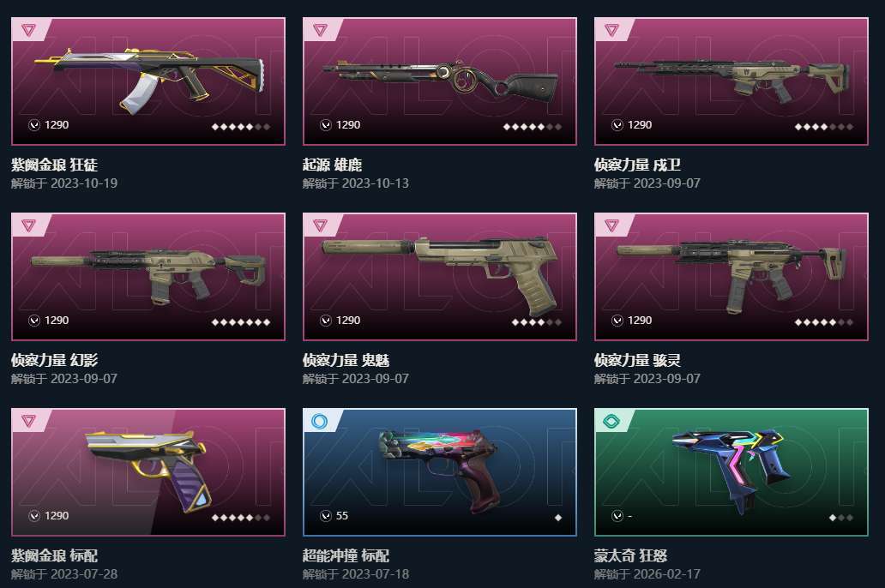
Task: Click the 蒙太奇 狂怒 skin title
Action: [x=630, y=555]
